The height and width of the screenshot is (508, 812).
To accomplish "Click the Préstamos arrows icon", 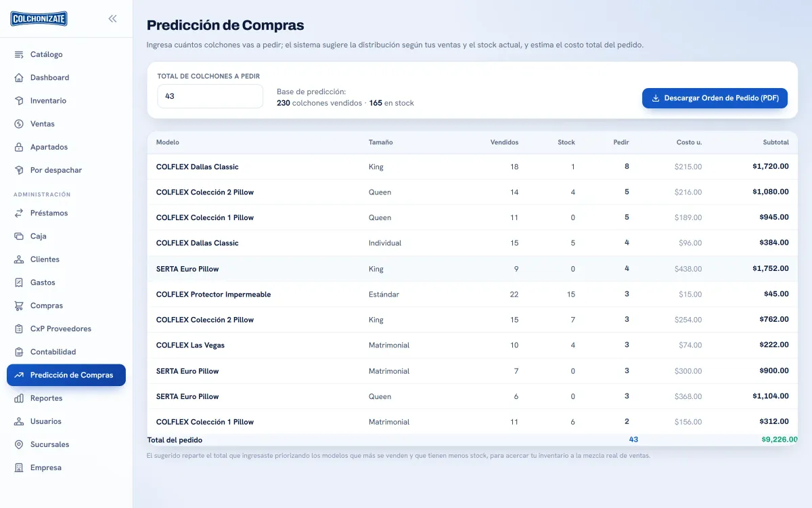I will (19, 213).
